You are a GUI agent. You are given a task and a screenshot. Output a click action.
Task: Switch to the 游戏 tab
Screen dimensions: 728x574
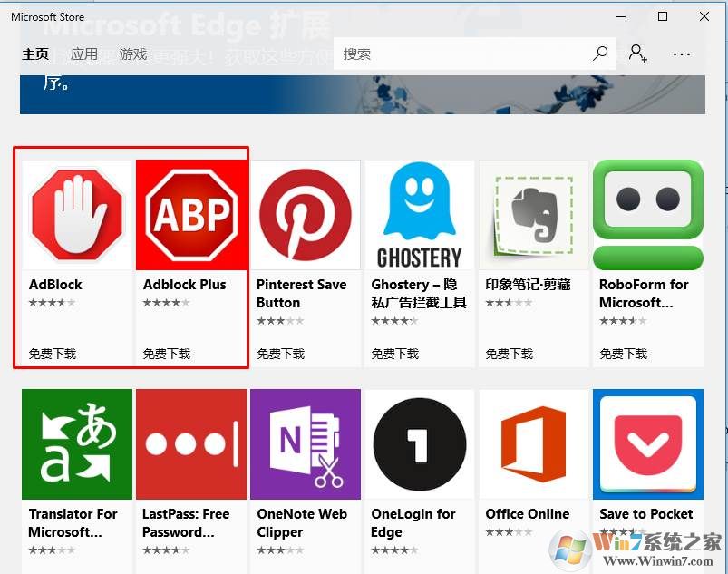pos(133,54)
